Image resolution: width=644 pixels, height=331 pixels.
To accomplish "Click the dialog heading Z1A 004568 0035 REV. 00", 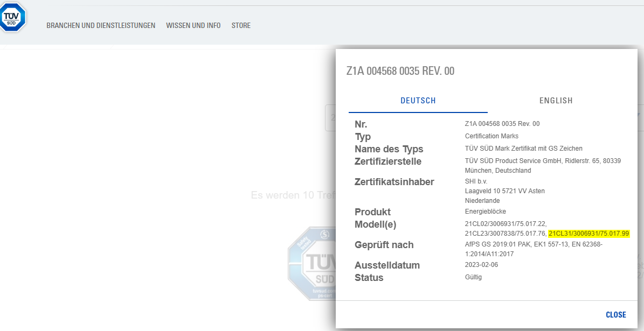I will (400, 71).
